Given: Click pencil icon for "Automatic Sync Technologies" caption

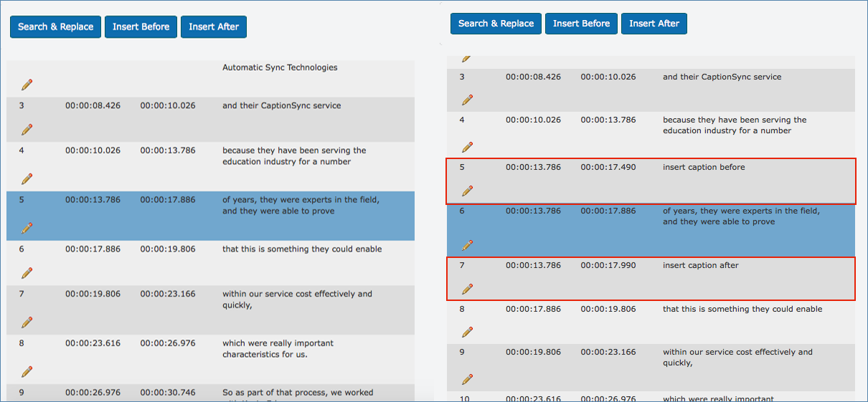Looking at the screenshot, I should (27, 85).
